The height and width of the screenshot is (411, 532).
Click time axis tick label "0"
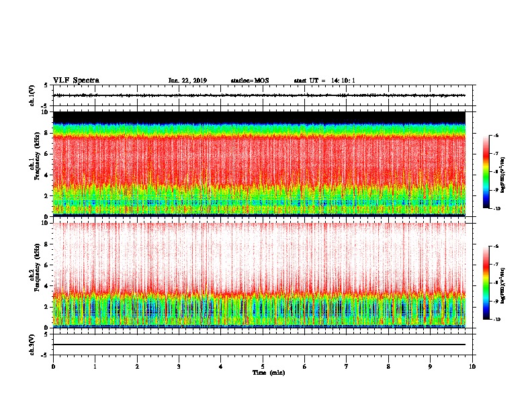[x=53, y=367]
